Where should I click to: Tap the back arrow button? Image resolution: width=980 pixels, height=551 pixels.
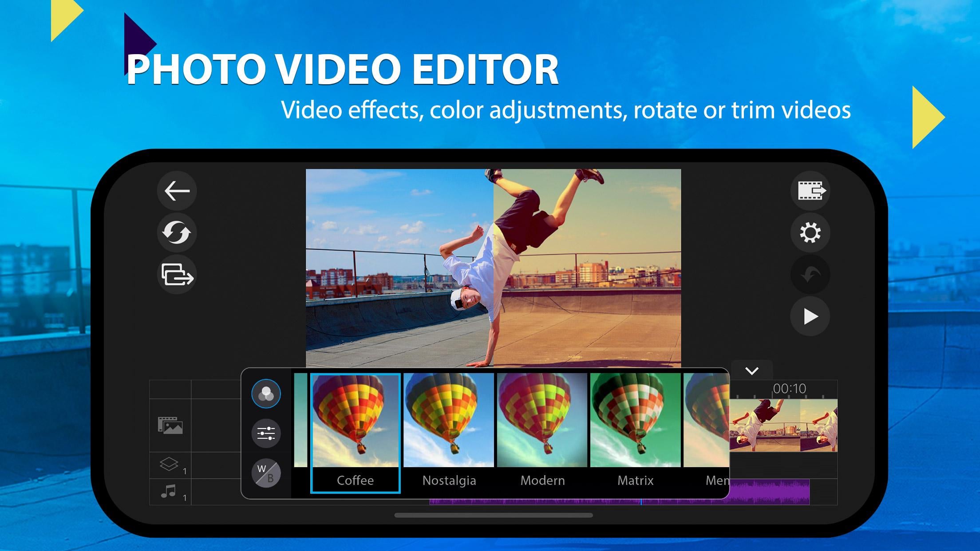[x=177, y=191]
